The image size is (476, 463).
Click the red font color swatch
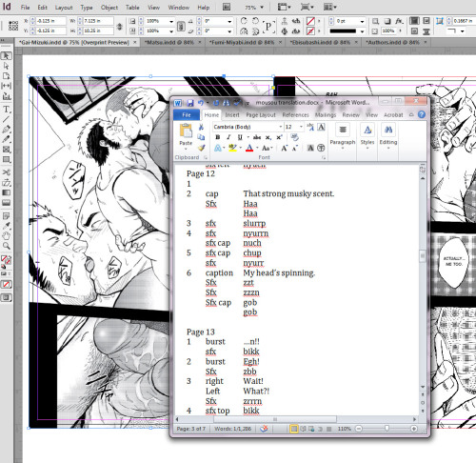(x=249, y=148)
